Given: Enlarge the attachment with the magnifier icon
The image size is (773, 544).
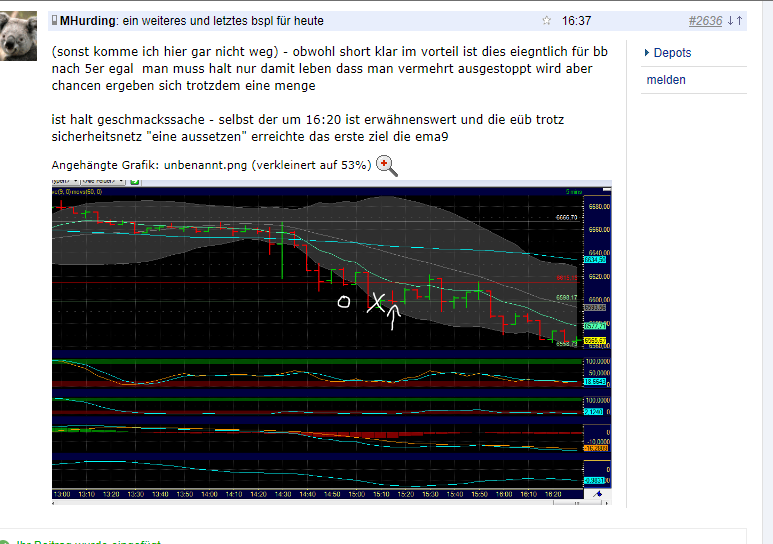Looking at the screenshot, I should 386,165.
